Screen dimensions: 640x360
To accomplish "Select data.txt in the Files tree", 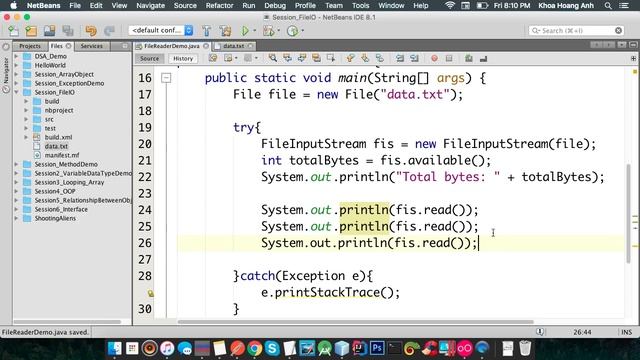I will (x=56, y=146).
